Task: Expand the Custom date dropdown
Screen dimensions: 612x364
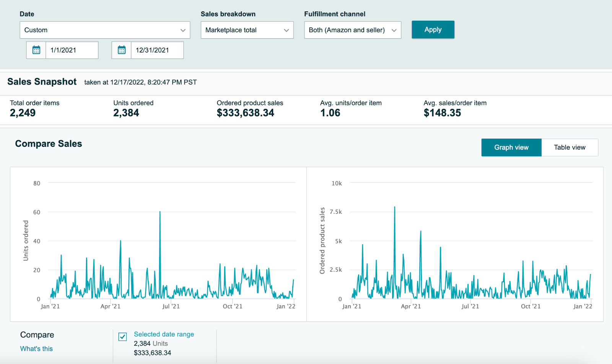Action: [x=105, y=30]
